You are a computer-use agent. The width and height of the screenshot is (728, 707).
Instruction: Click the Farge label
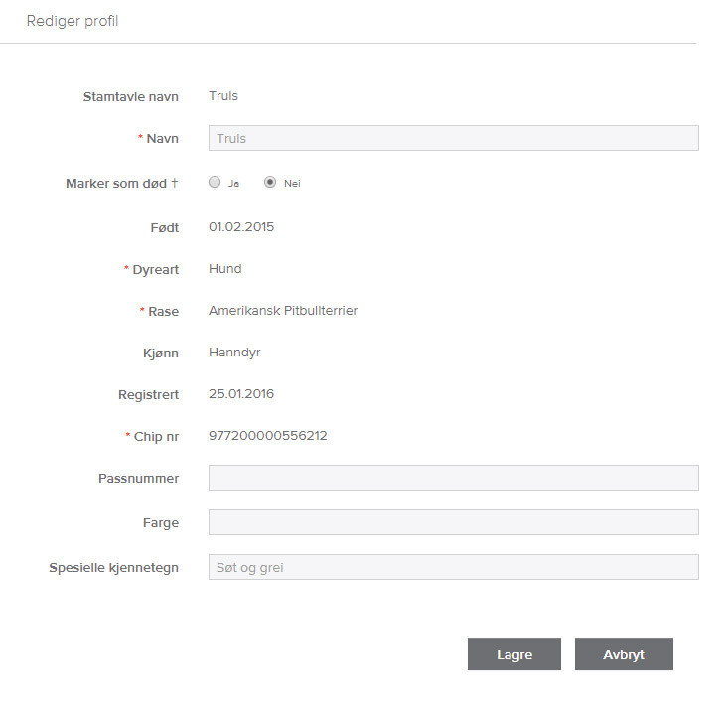coord(161,522)
